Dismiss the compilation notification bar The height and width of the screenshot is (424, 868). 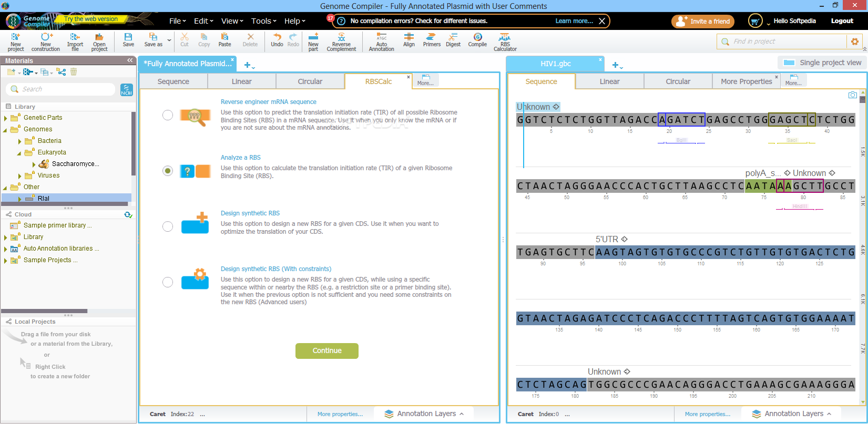[x=602, y=21]
